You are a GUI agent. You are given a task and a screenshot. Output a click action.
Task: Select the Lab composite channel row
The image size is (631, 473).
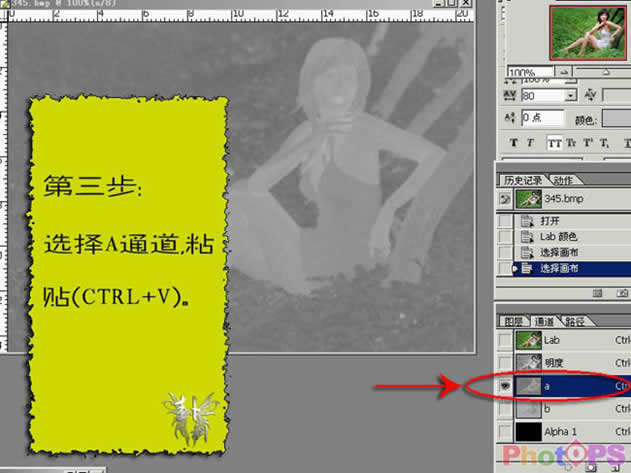coord(572,340)
